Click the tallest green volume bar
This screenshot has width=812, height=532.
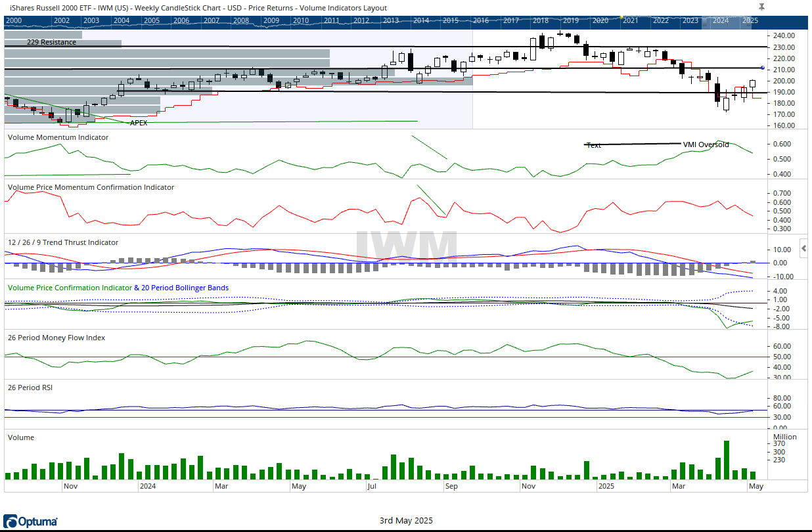pos(727,460)
